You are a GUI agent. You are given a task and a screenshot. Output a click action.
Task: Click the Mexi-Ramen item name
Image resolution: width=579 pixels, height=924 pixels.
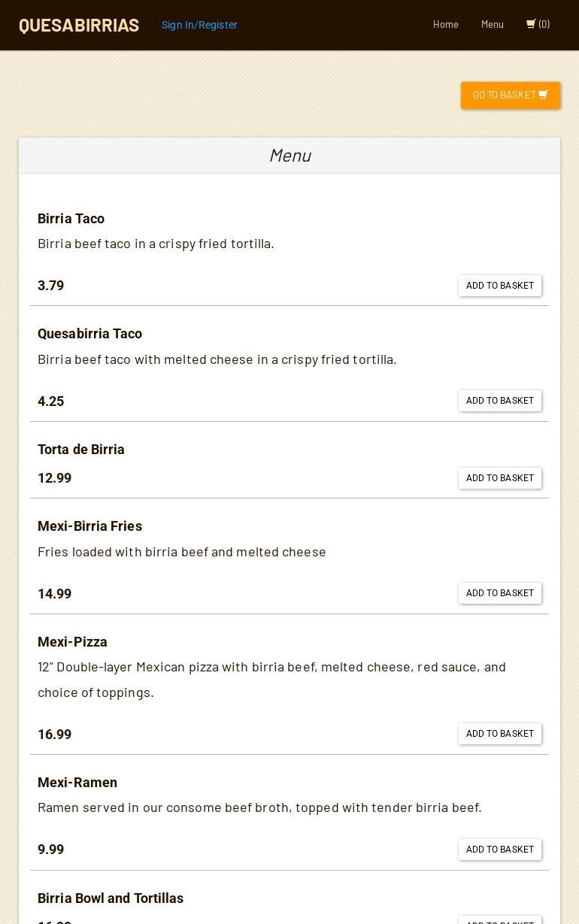click(x=77, y=783)
